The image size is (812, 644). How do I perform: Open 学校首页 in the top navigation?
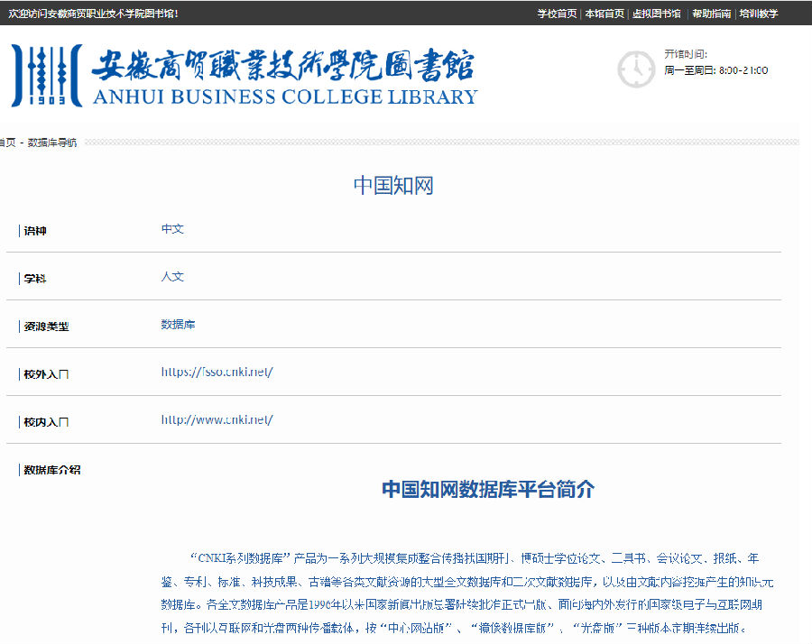(557, 14)
